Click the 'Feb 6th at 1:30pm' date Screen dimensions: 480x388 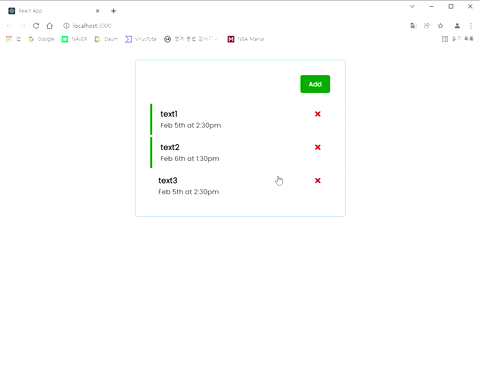pos(190,159)
